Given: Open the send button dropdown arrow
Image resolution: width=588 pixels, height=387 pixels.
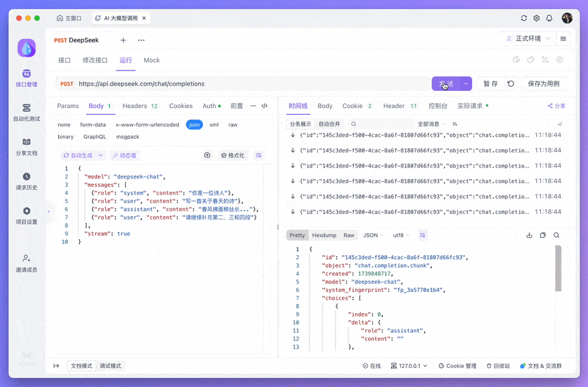Looking at the screenshot, I should (466, 83).
